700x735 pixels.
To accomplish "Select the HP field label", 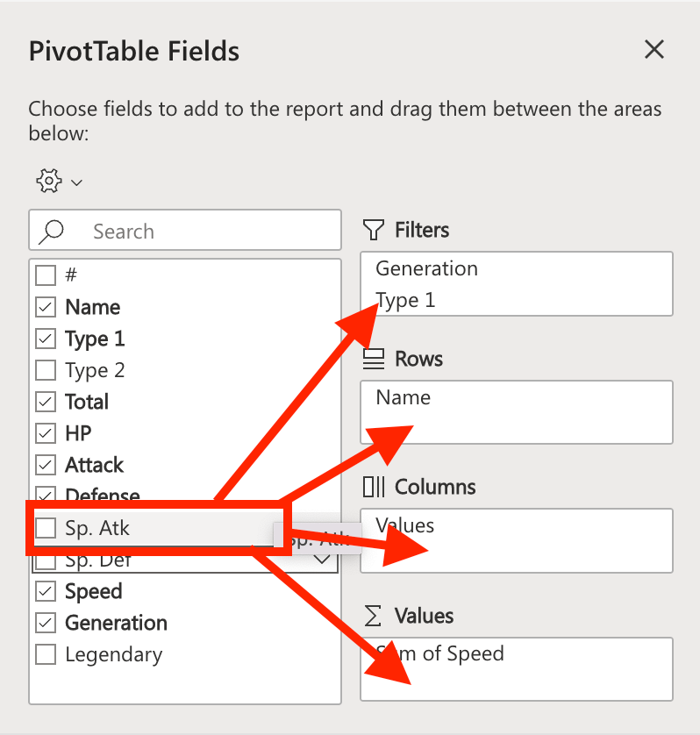I will pyautogui.click(x=78, y=433).
